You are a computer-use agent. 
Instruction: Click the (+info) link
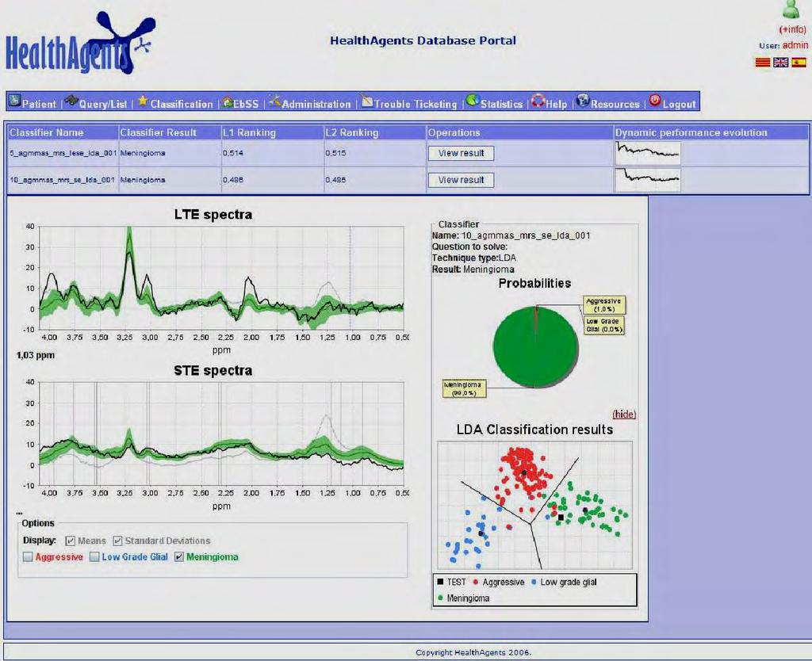click(x=792, y=29)
